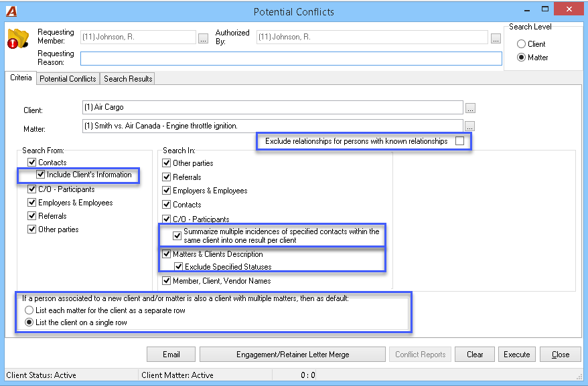Click the Client field showing Air Cargo

click(x=273, y=107)
